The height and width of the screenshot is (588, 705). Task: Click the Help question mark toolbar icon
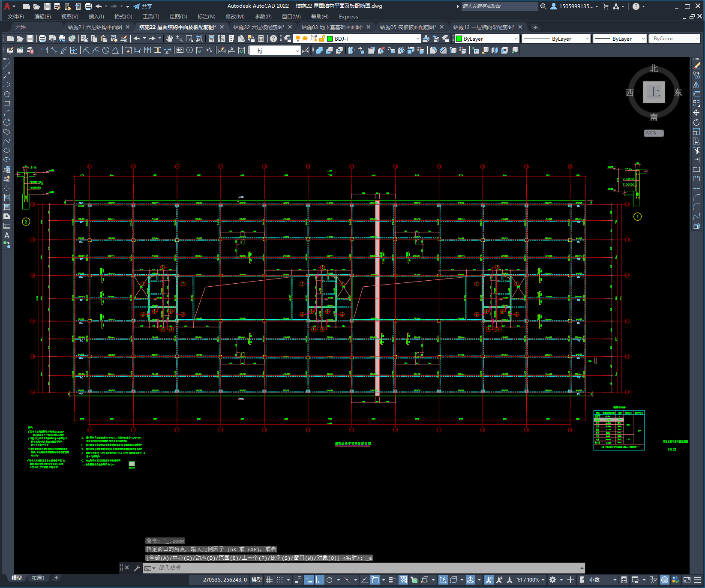273,39
